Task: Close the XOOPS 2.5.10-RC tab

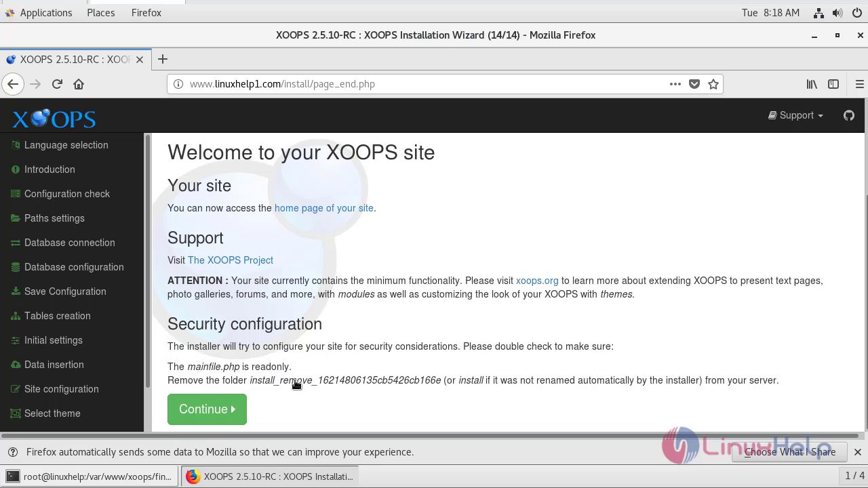Action: click(x=140, y=60)
